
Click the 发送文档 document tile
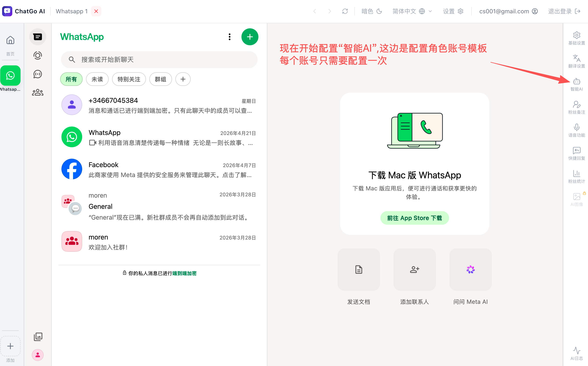click(x=358, y=269)
